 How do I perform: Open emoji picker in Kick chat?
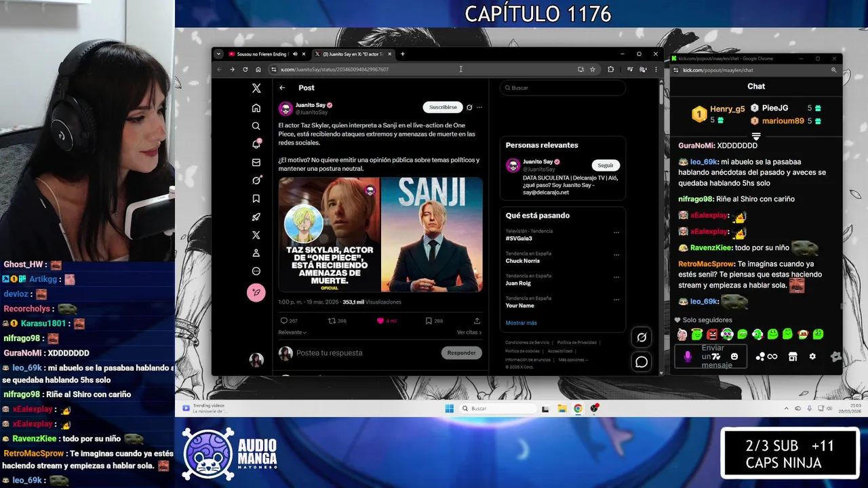734,357
